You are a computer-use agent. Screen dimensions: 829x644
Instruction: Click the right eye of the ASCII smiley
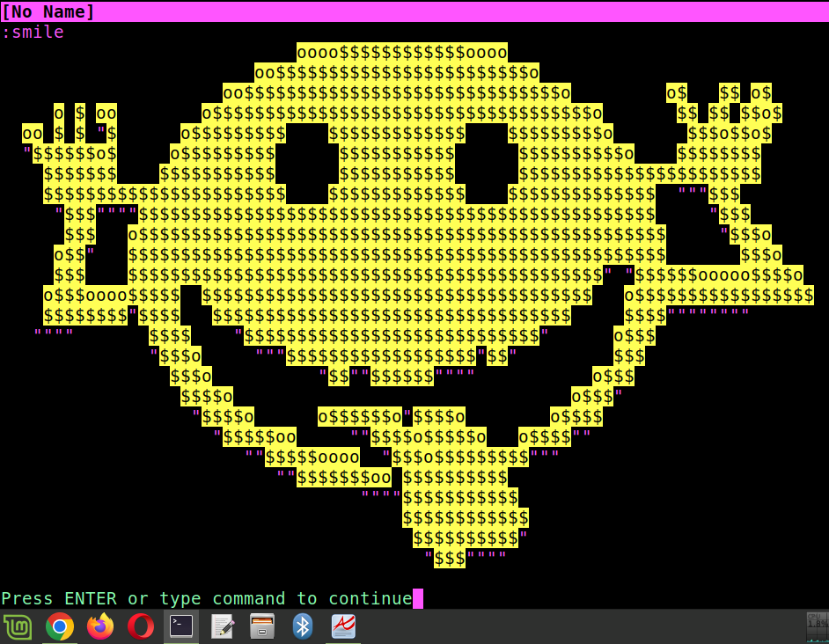point(486,164)
